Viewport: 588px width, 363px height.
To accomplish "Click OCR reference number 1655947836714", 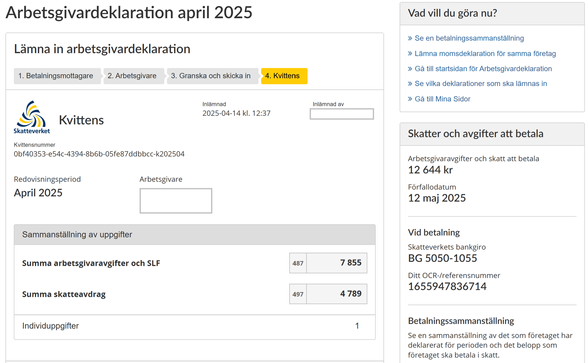I will click(447, 286).
